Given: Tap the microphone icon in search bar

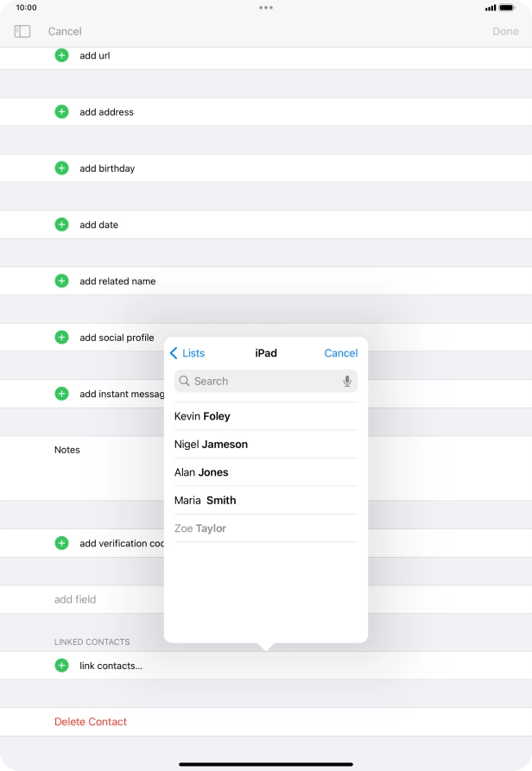Looking at the screenshot, I should coord(347,381).
